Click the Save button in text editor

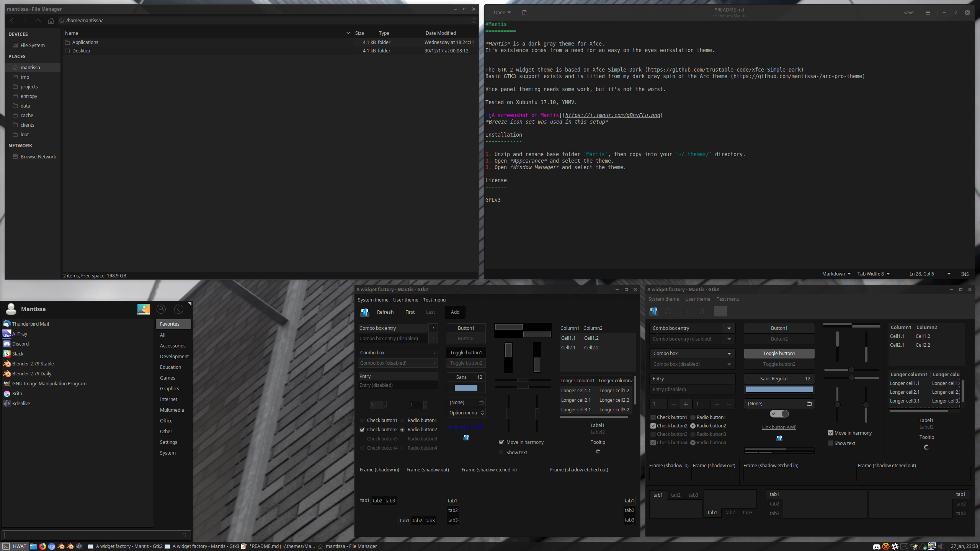(908, 13)
